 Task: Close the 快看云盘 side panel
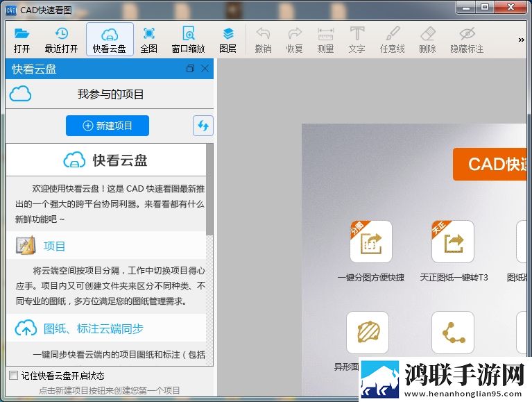coord(205,69)
